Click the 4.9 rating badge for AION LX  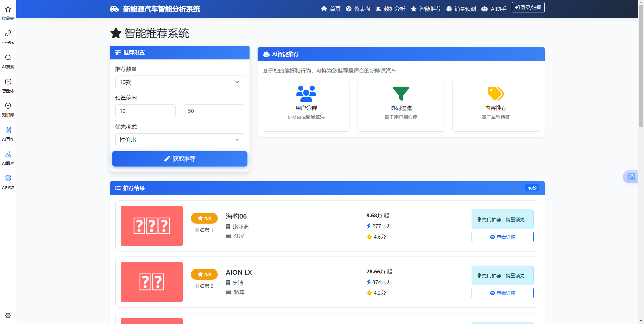click(x=204, y=274)
